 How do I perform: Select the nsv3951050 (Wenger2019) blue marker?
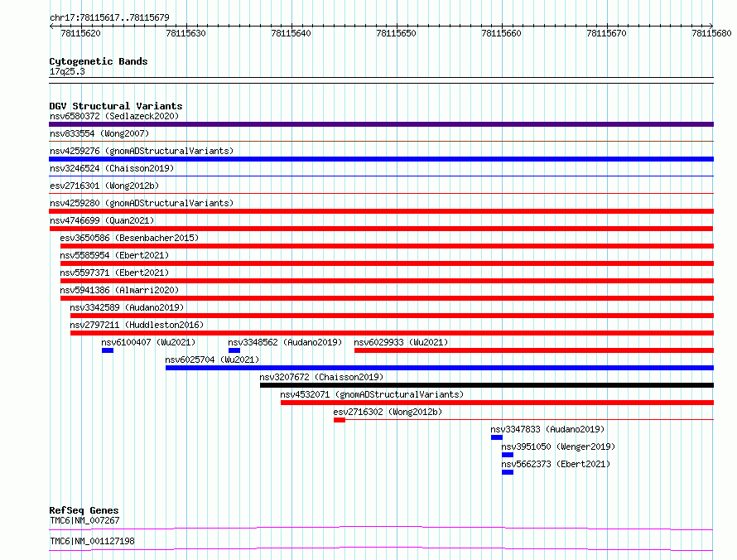coord(508,455)
